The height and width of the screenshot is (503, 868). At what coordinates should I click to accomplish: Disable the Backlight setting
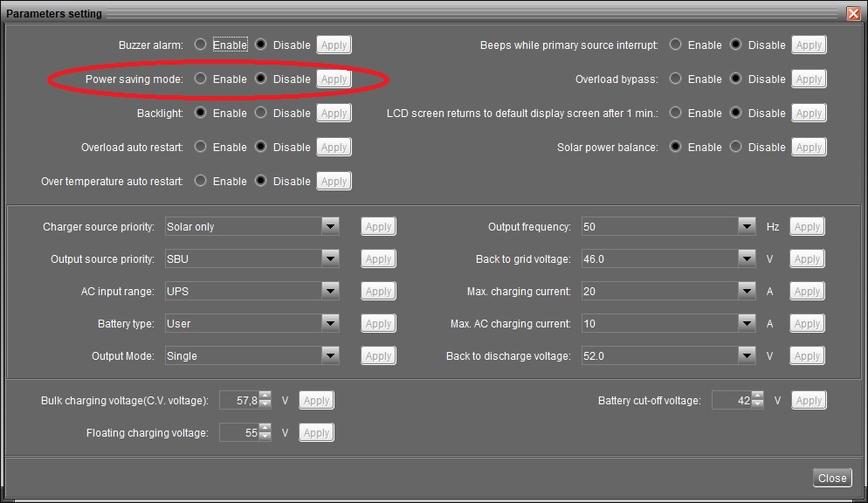point(261,113)
